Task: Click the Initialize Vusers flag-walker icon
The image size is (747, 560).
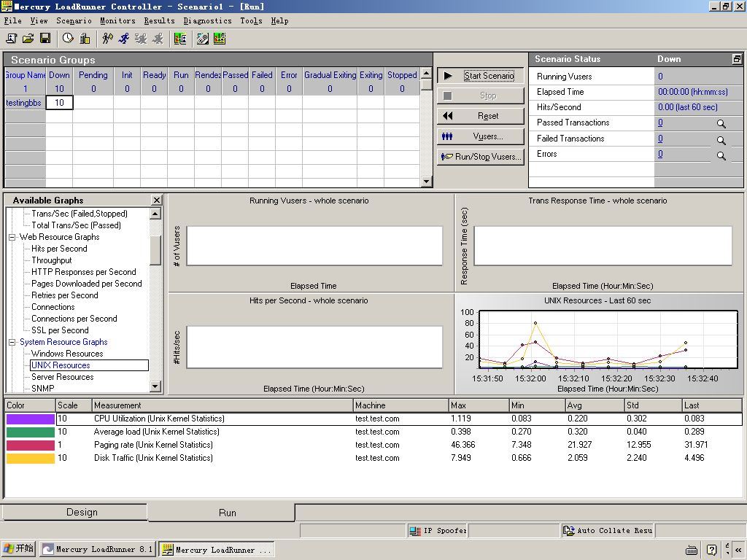Action: pyautogui.click(x=107, y=39)
